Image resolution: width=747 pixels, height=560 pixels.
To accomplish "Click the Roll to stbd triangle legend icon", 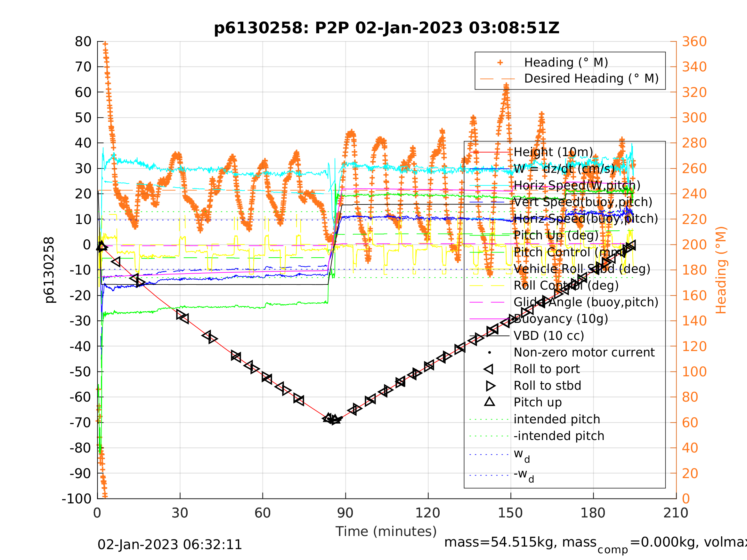I will (490, 386).
